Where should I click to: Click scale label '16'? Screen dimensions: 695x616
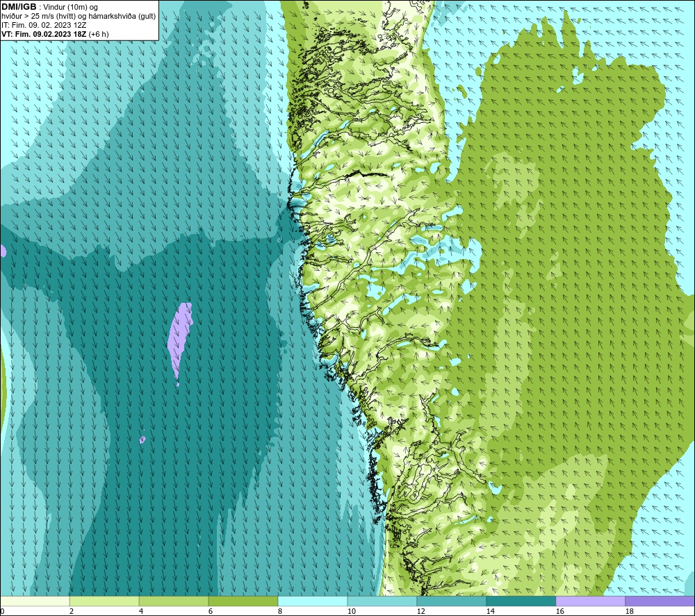(x=559, y=611)
